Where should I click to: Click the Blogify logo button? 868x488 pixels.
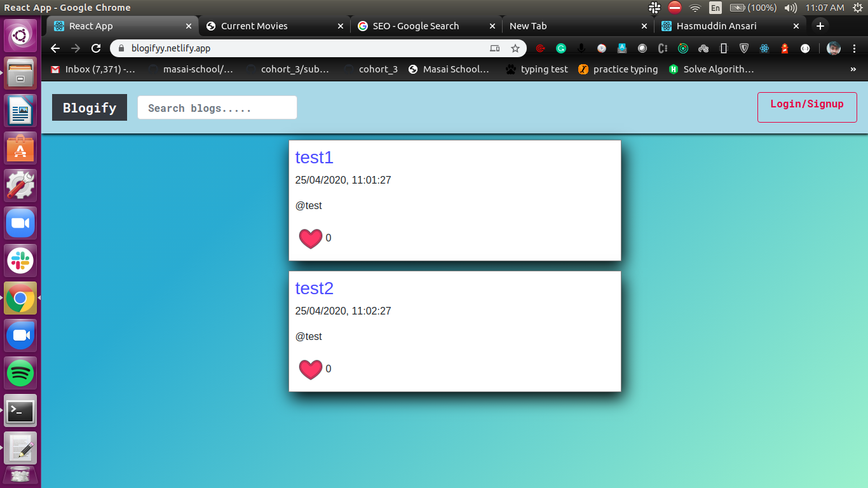90,107
